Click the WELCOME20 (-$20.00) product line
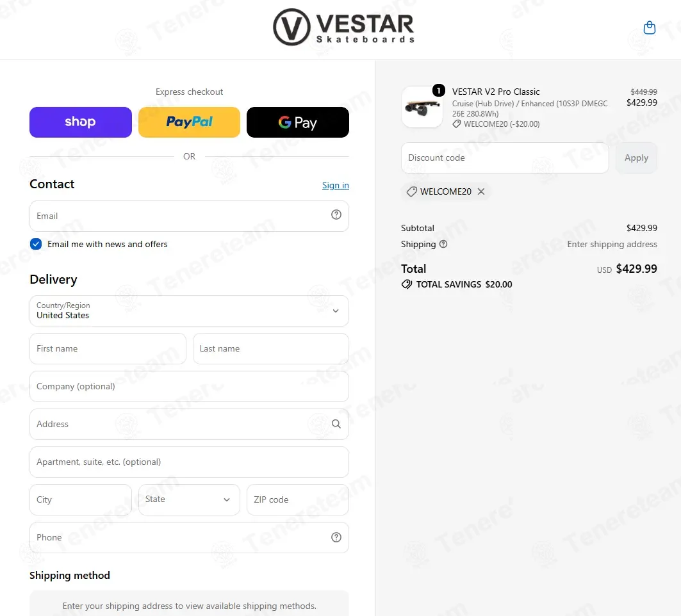Viewport: 681px width, 616px height. (x=501, y=124)
